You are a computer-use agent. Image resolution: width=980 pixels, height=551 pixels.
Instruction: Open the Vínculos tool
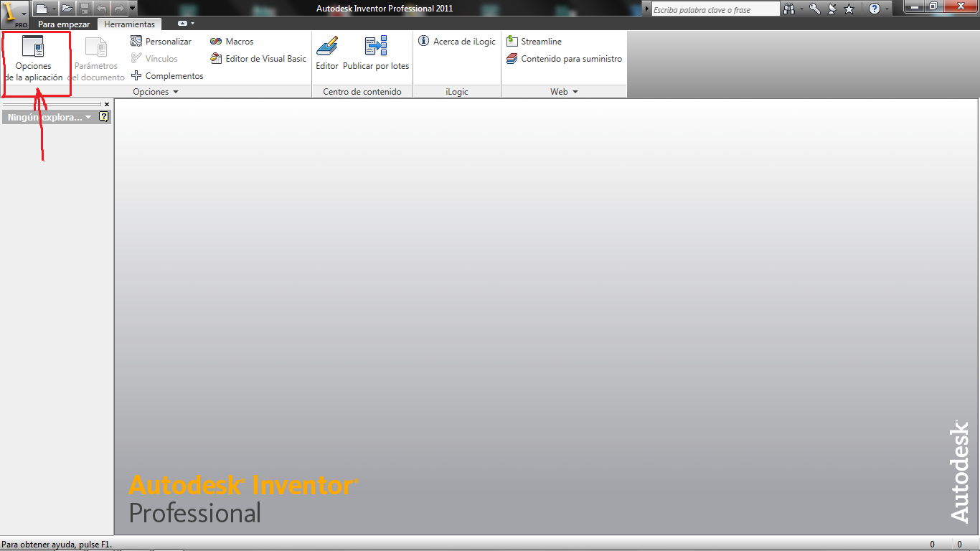[154, 59]
